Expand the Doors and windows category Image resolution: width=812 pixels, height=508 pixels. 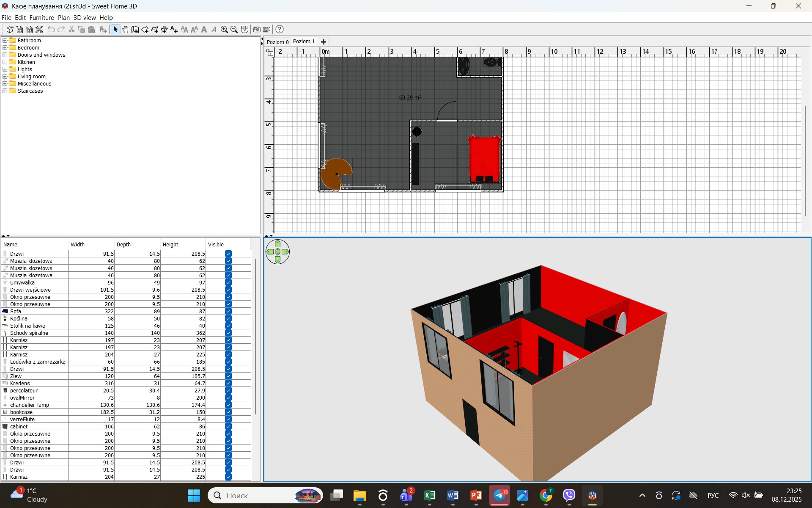5,55
